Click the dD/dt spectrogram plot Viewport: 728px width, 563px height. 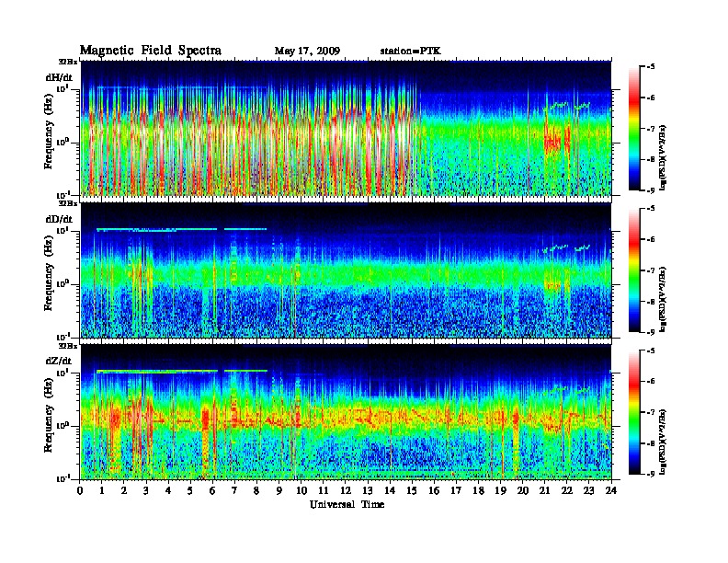tap(346, 270)
